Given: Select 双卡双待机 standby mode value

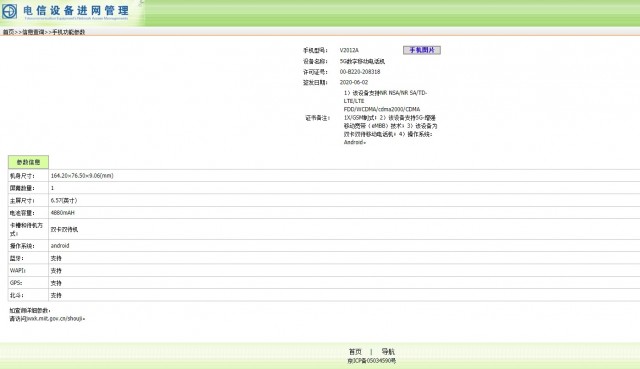Looking at the screenshot, I should 64,229.
